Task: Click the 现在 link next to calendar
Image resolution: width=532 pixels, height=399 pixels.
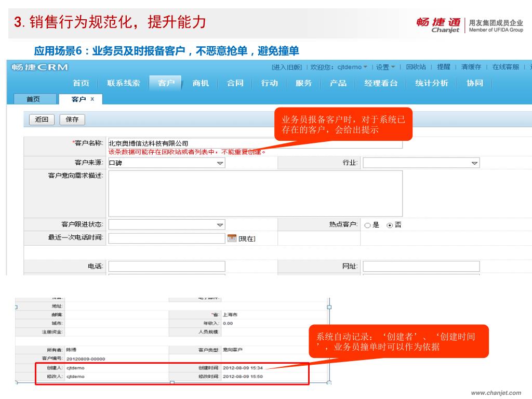Action: (247, 239)
